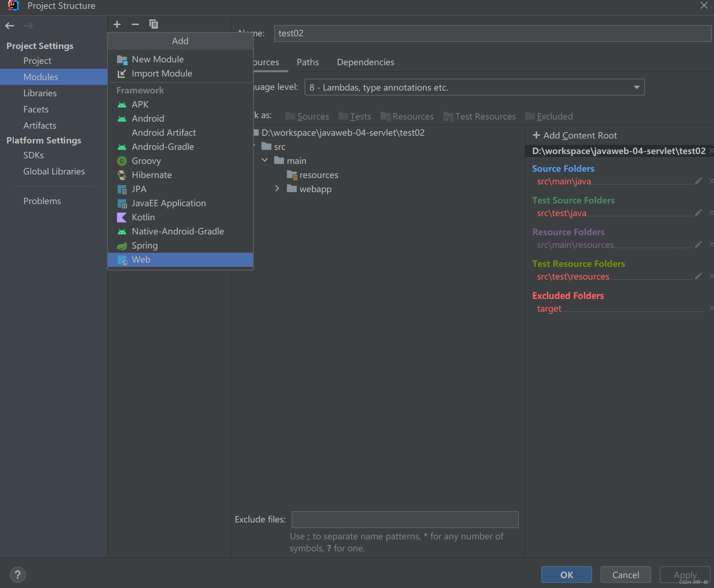This screenshot has height=588, width=714.
Task: Remove the target excluded folder entry
Action: (x=711, y=308)
